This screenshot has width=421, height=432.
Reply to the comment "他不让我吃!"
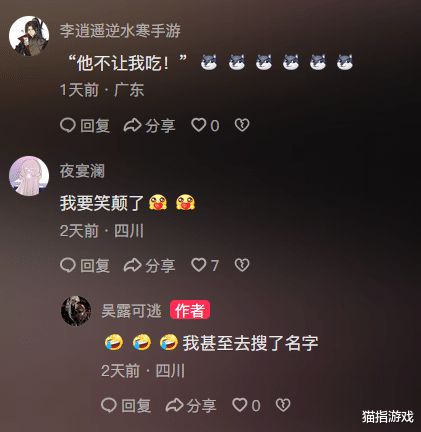(85, 126)
